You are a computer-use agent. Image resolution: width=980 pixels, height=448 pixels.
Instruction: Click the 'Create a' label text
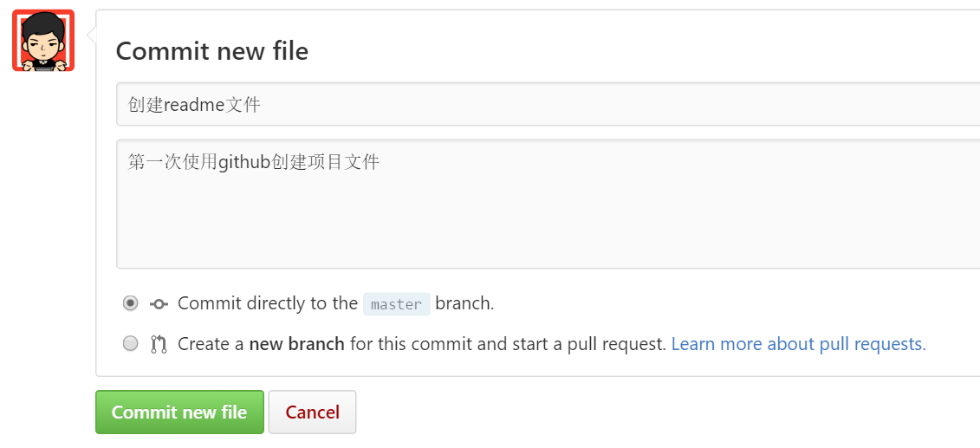pos(211,344)
